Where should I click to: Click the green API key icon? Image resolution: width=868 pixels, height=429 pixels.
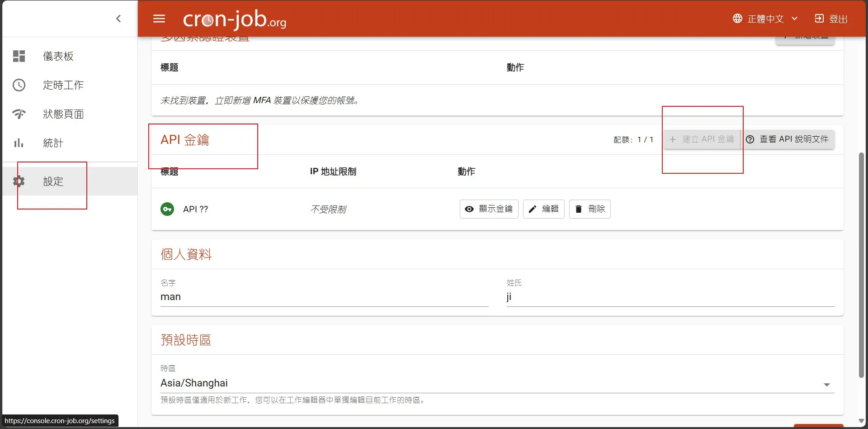[167, 209]
